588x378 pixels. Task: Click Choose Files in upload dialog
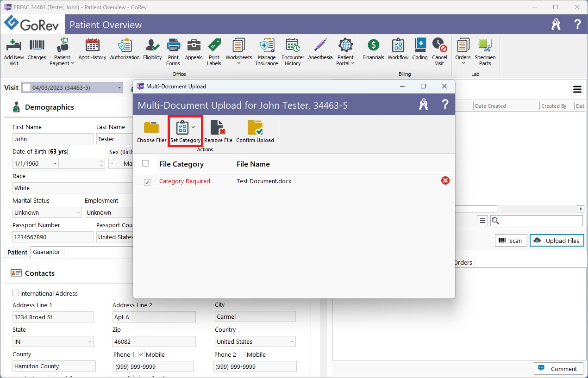coord(151,131)
